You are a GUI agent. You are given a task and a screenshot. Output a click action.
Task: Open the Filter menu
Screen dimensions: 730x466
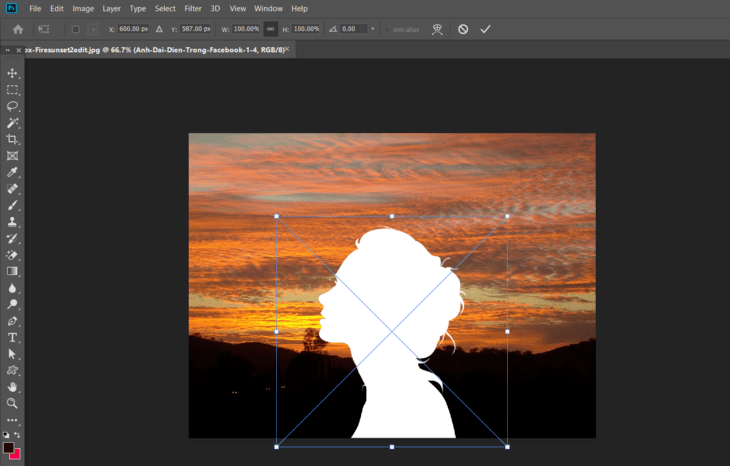pyautogui.click(x=193, y=8)
